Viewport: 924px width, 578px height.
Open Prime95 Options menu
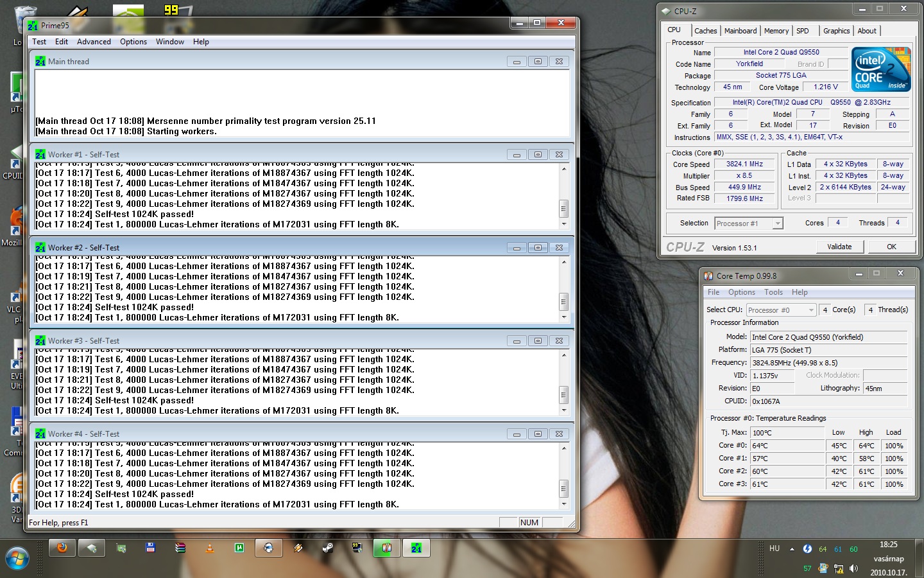133,42
